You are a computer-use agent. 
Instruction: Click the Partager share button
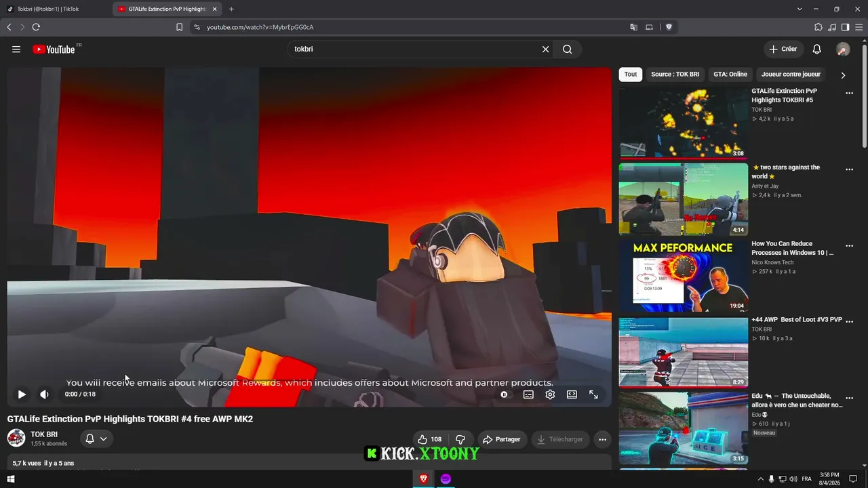tap(501, 439)
